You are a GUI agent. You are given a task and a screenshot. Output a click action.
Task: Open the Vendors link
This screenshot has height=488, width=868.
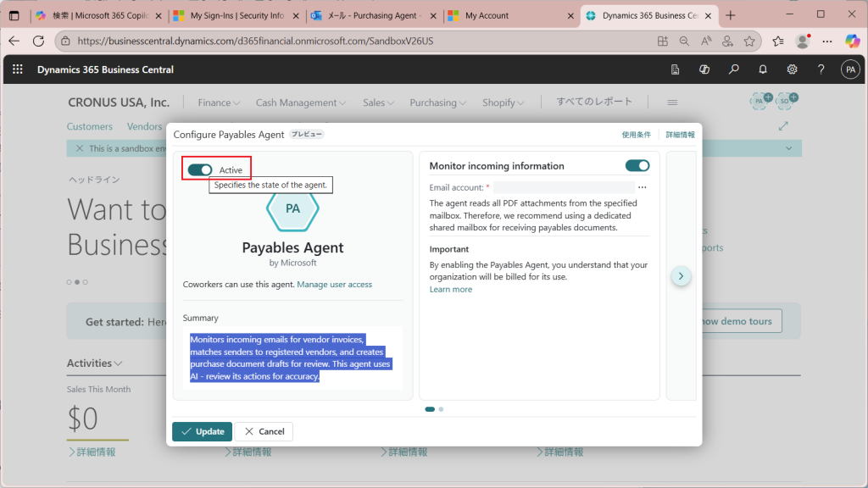tap(144, 126)
